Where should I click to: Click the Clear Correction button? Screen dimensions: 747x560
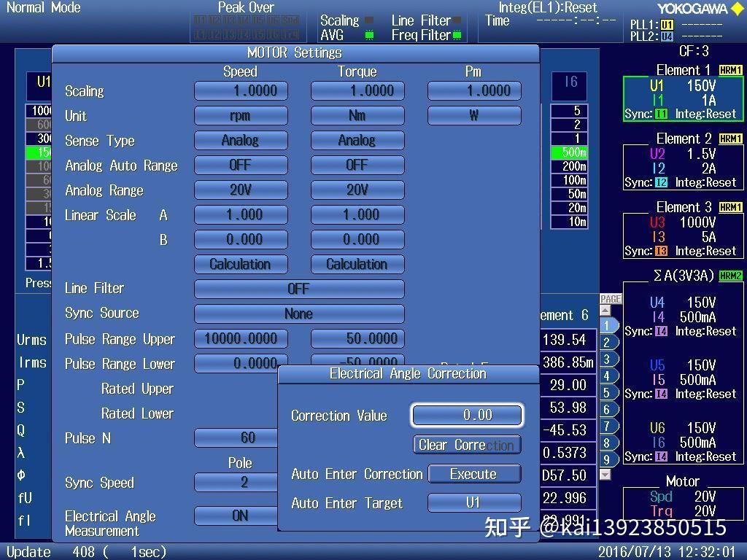point(466,445)
